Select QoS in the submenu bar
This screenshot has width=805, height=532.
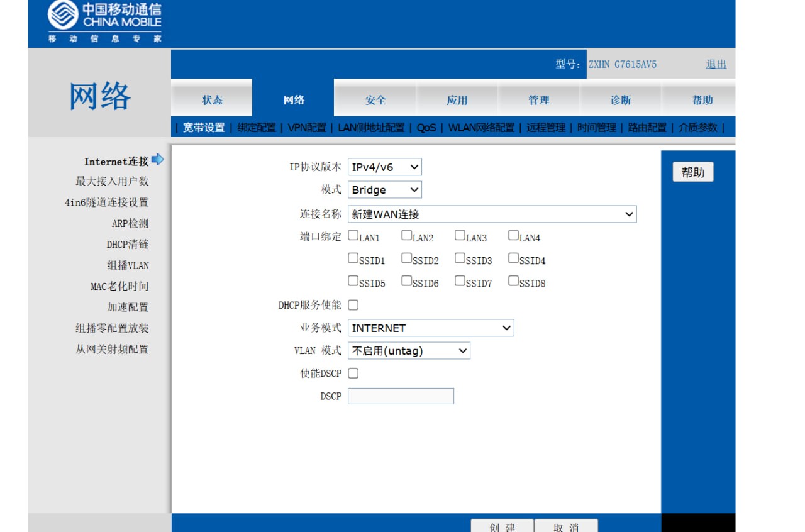(426, 128)
